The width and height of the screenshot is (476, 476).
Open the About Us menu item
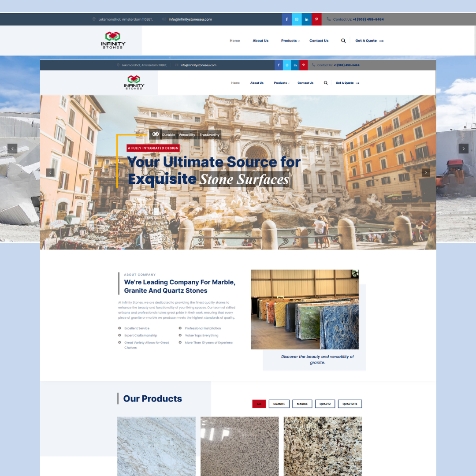(260, 41)
